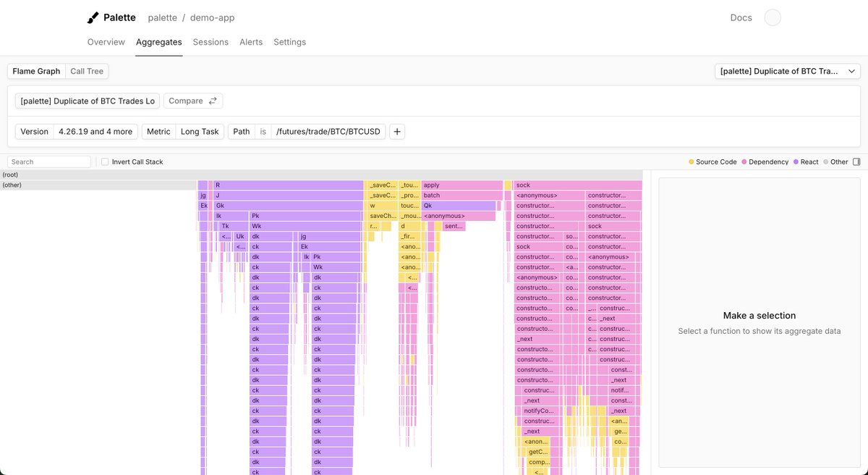Viewport: 868px width, 475px height.
Task: Click the Compare button
Action: (193, 101)
